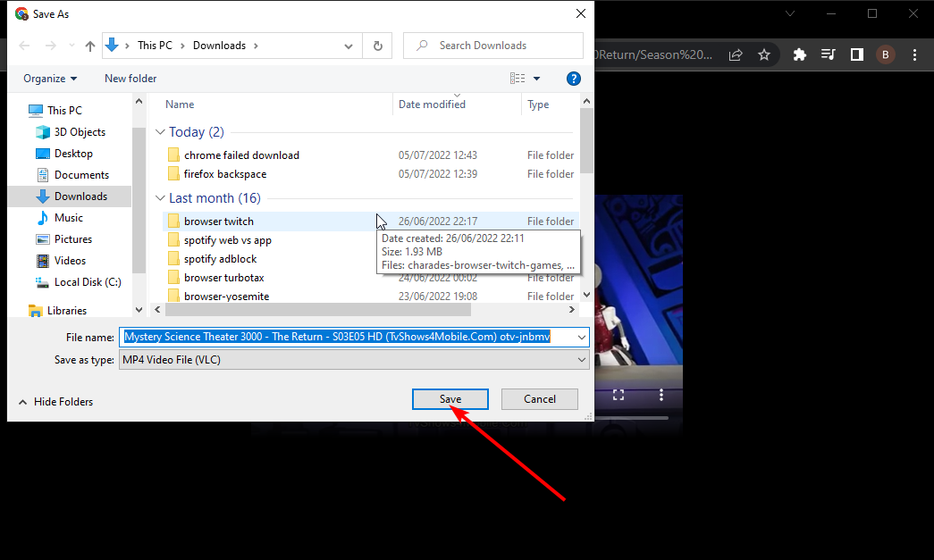This screenshot has width=934, height=560.
Task: Select the browser twitch folder
Action: [x=219, y=221]
